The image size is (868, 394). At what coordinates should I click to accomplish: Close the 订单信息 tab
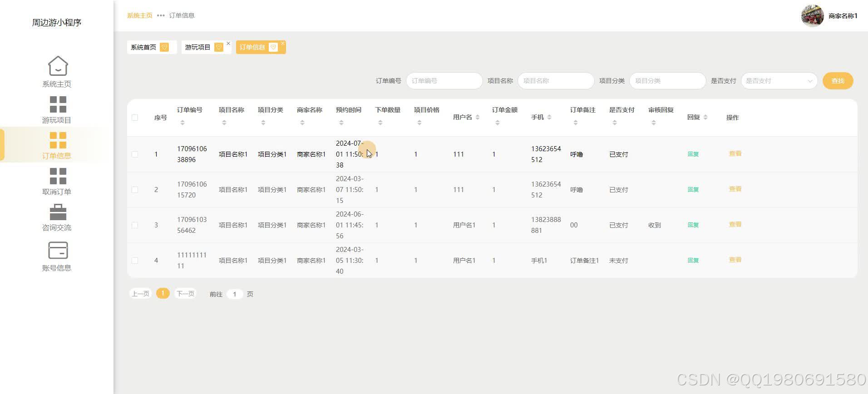283,44
